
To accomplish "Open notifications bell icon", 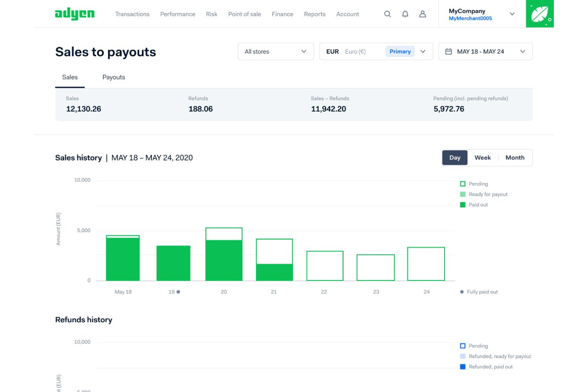I will click(x=405, y=14).
